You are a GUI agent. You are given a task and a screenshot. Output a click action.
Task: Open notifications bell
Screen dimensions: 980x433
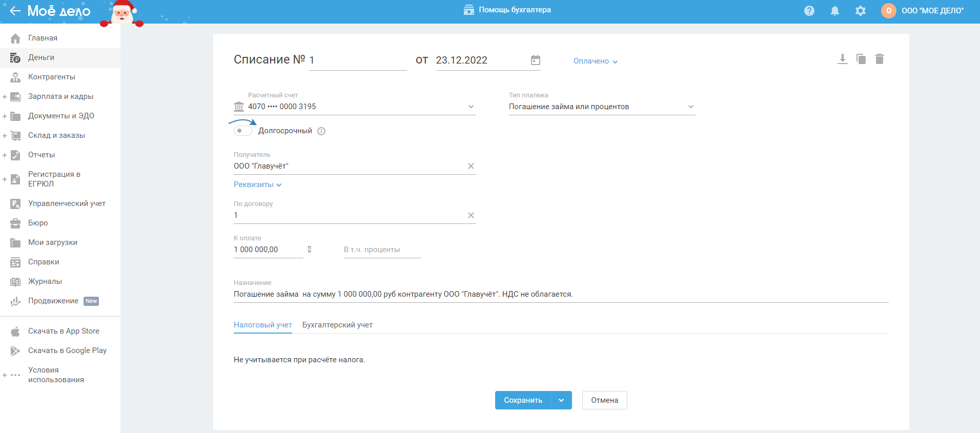click(x=834, y=11)
